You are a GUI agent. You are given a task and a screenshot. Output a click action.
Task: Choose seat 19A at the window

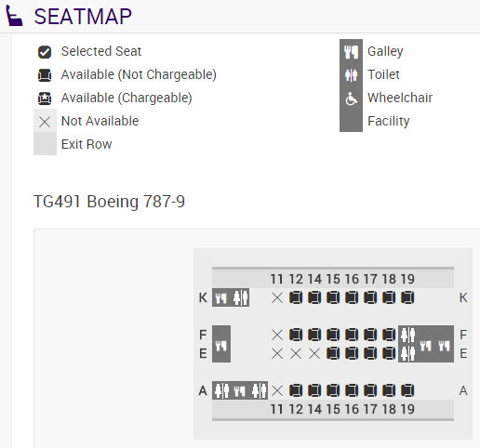click(407, 390)
